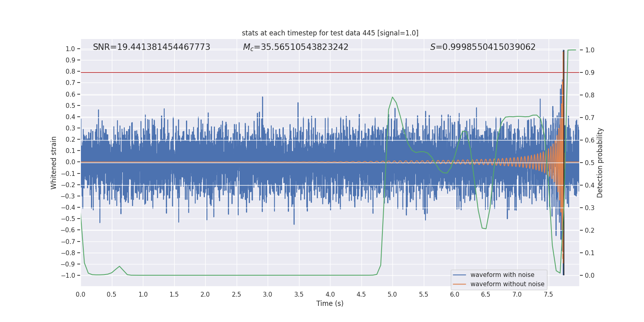Click the orange 'waveform without noise' legend line
The height and width of the screenshot is (322, 644).
point(459,284)
